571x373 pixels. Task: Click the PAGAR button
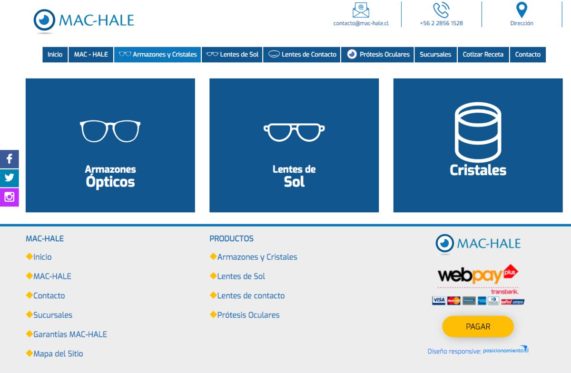click(x=478, y=326)
